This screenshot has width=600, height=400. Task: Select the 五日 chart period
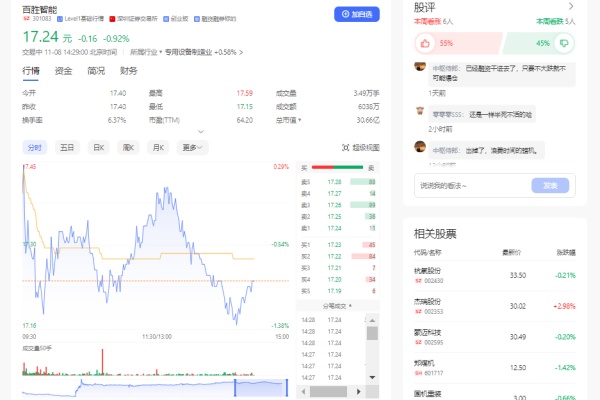pyautogui.click(x=67, y=147)
